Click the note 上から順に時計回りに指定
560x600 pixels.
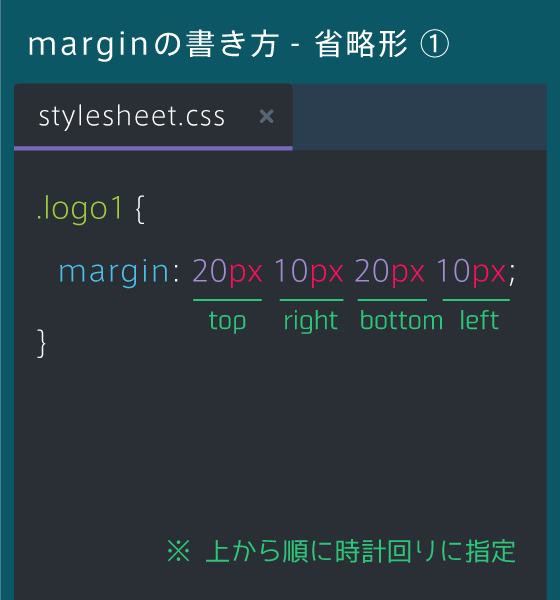click(x=361, y=551)
